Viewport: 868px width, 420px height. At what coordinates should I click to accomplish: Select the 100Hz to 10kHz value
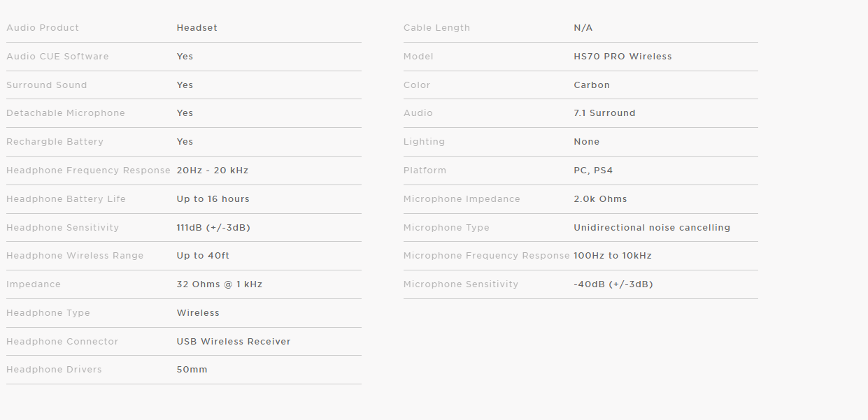(612, 256)
